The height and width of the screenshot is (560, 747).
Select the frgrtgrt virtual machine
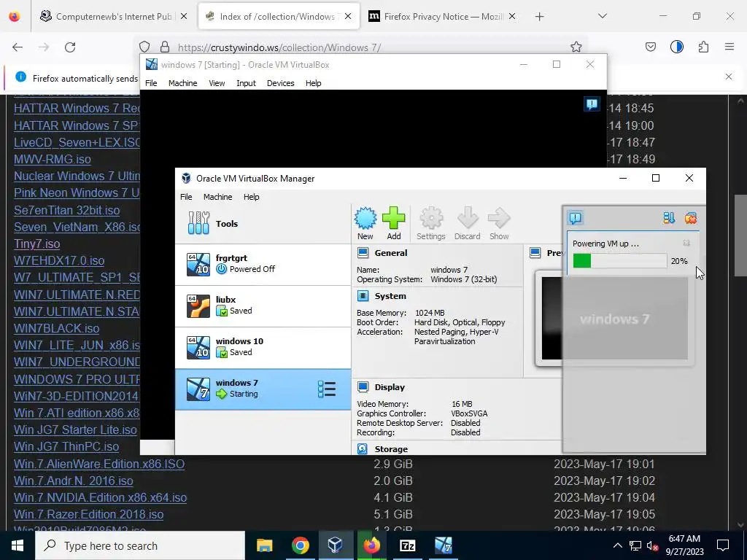[x=263, y=264]
